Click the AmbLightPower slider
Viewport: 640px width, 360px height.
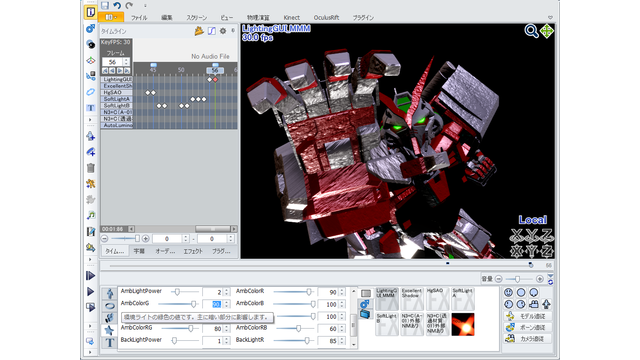[x=184, y=292]
